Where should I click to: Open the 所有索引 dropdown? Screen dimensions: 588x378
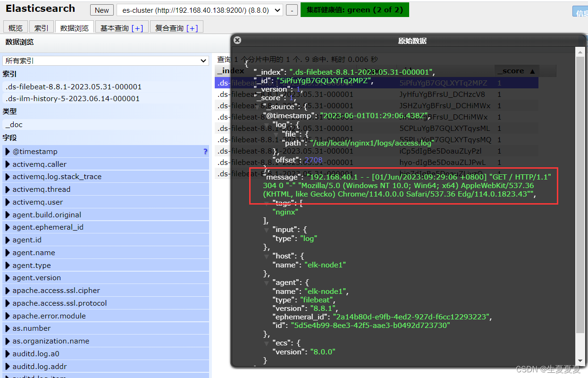(105, 60)
